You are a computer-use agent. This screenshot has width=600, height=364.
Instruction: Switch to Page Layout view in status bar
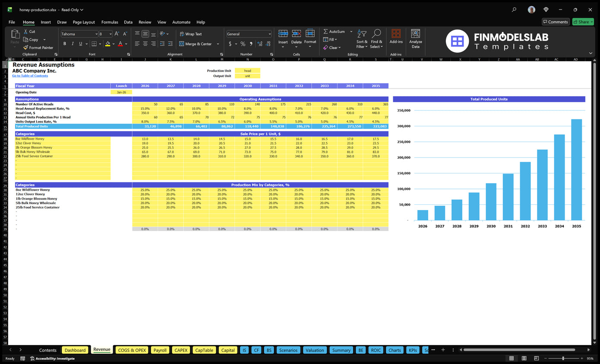click(524, 358)
